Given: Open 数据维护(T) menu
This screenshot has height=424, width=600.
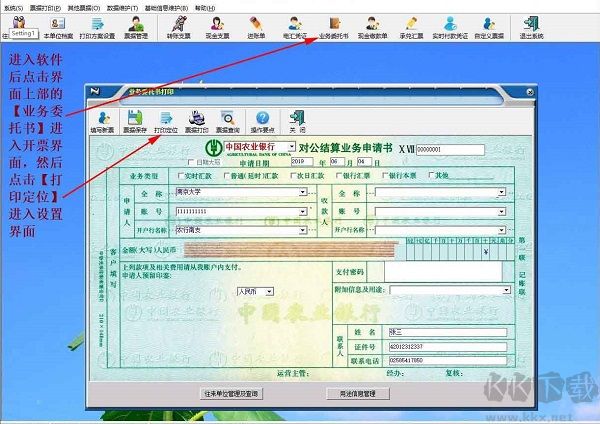Looking at the screenshot, I should 122,8.
